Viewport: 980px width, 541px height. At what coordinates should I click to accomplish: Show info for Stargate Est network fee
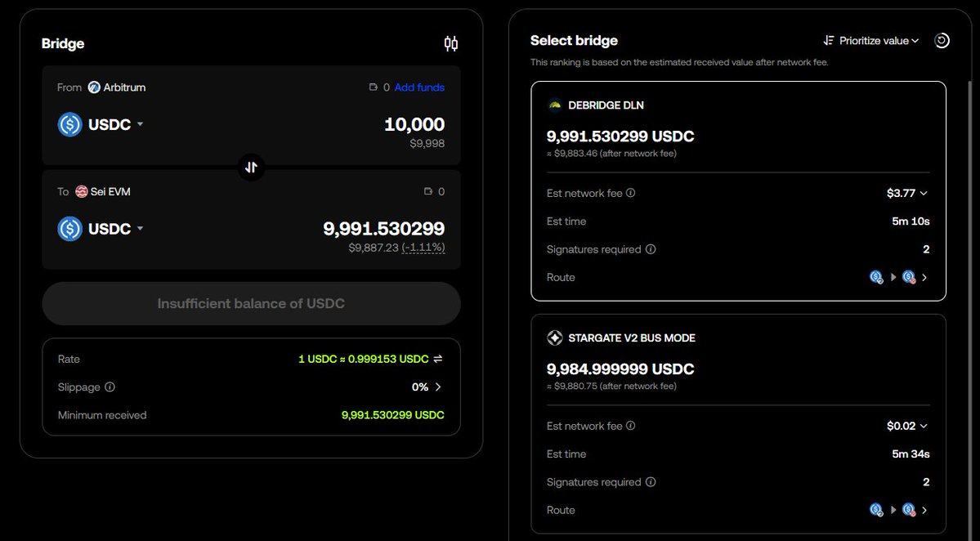point(631,426)
